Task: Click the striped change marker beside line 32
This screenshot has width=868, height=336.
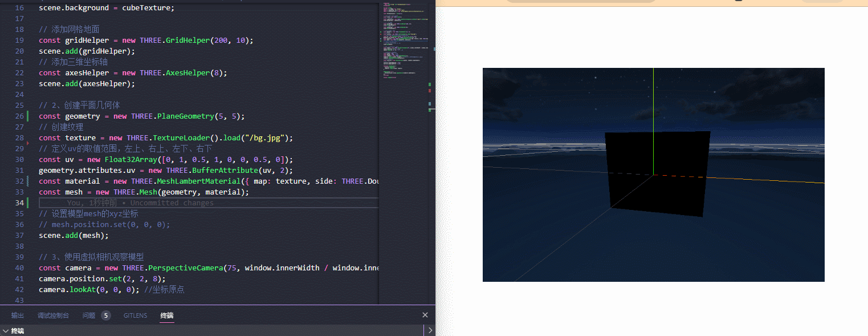Action: coord(28,181)
